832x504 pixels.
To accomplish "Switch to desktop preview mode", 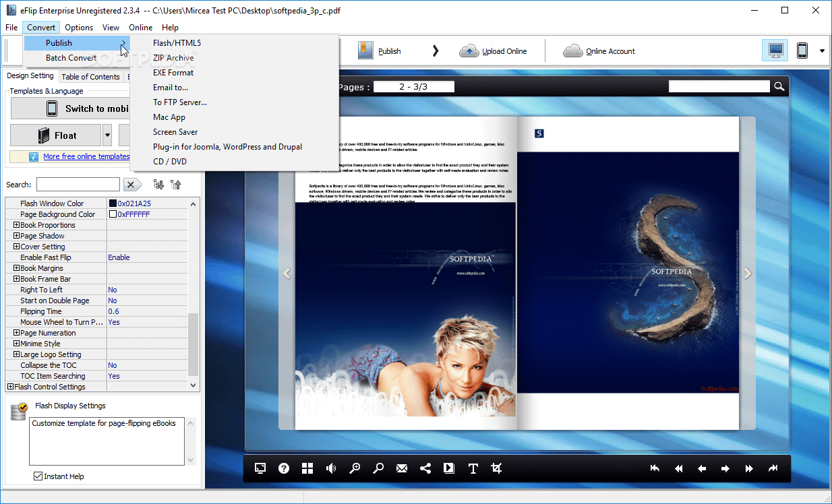I will click(x=776, y=51).
